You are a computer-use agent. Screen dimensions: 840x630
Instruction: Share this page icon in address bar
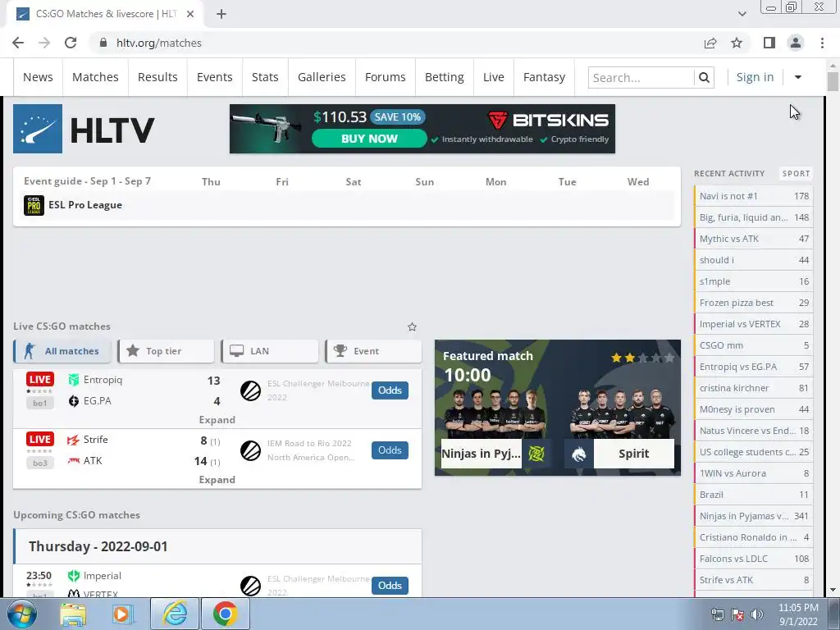point(710,43)
